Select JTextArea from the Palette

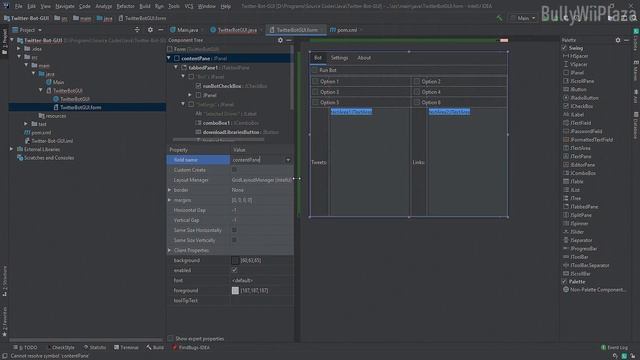[577, 148]
